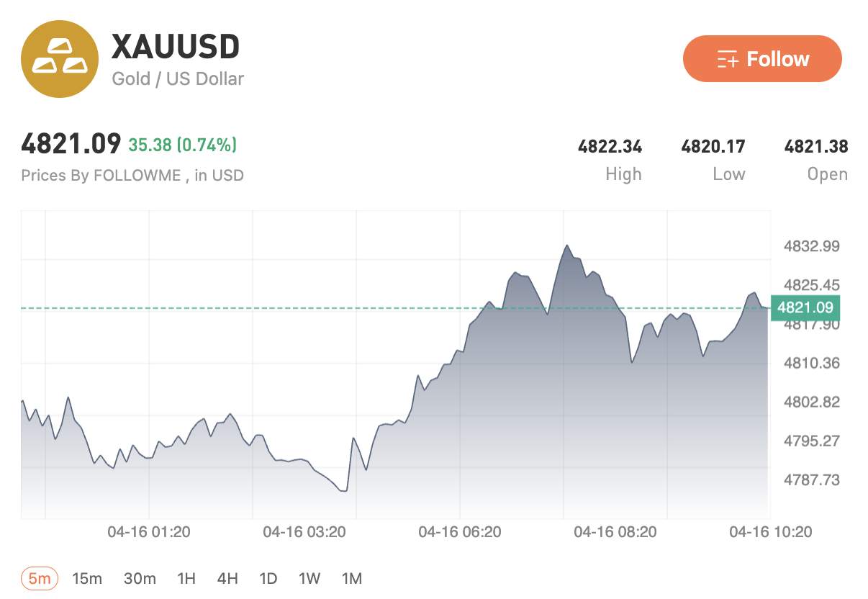Switch to the 15m timeframe
868x599 pixels.
tap(86, 578)
